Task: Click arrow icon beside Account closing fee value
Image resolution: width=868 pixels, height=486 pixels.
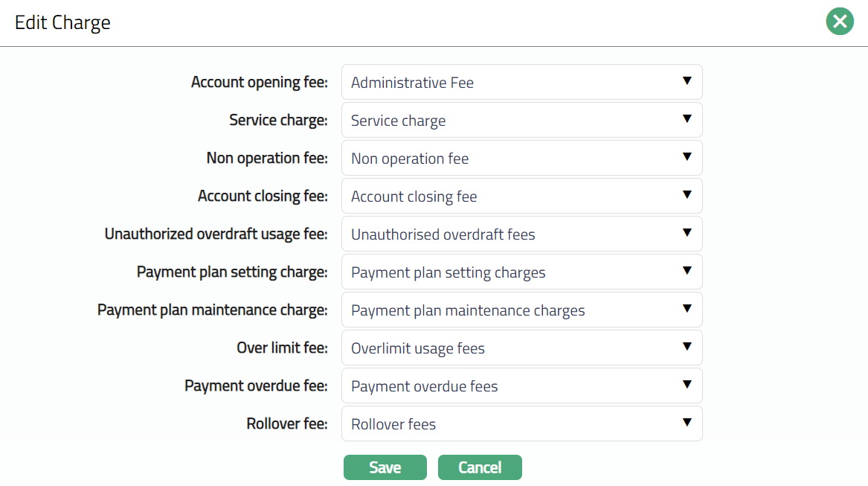Action: click(687, 195)
